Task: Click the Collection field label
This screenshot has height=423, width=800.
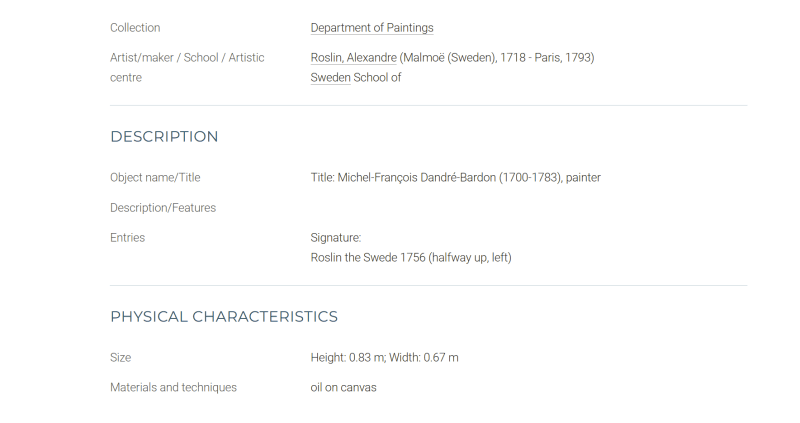Action: click(x=135, y=28)
